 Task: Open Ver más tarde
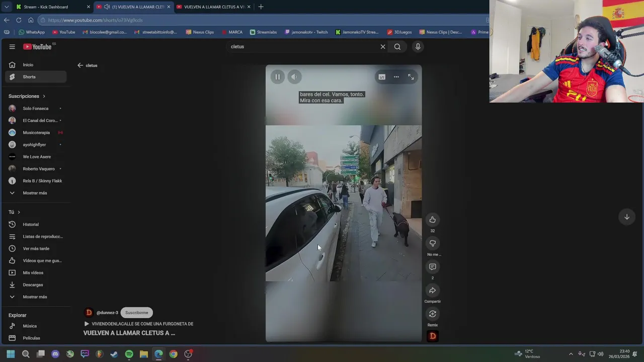(x=35, y=249)
